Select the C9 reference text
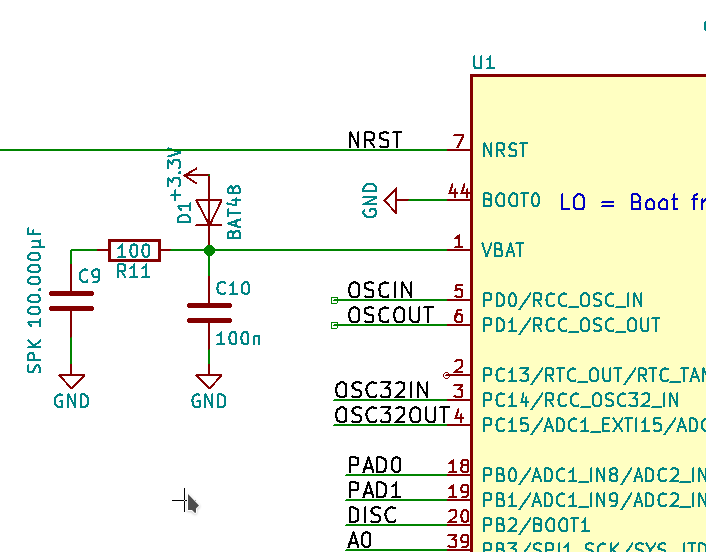 point(89,276)
